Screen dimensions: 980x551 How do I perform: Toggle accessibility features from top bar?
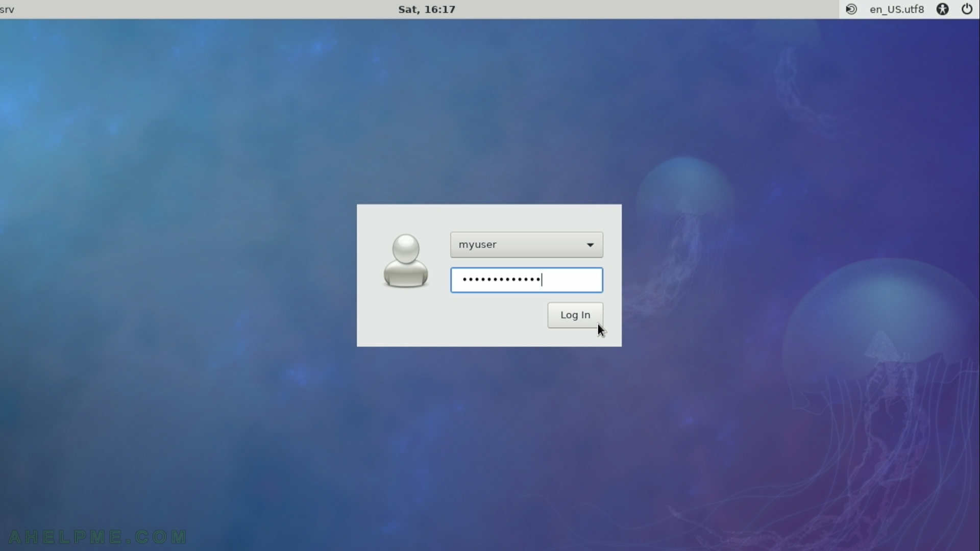[942, 9]
